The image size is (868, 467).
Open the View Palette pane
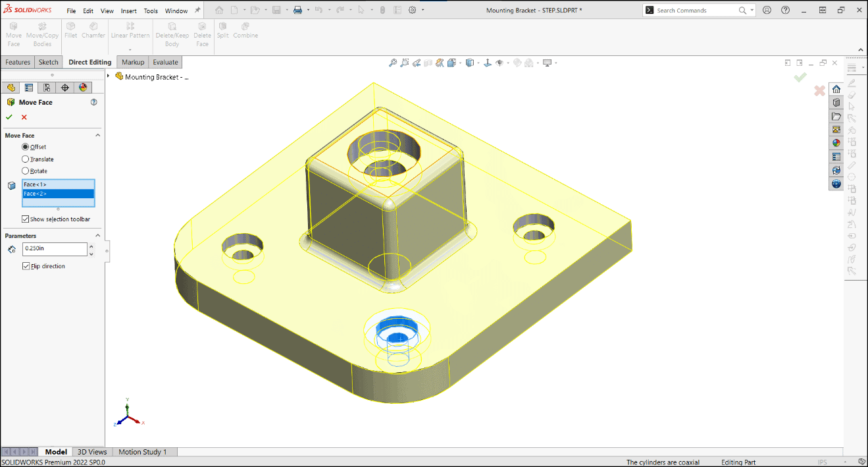(x=836, y=130)
